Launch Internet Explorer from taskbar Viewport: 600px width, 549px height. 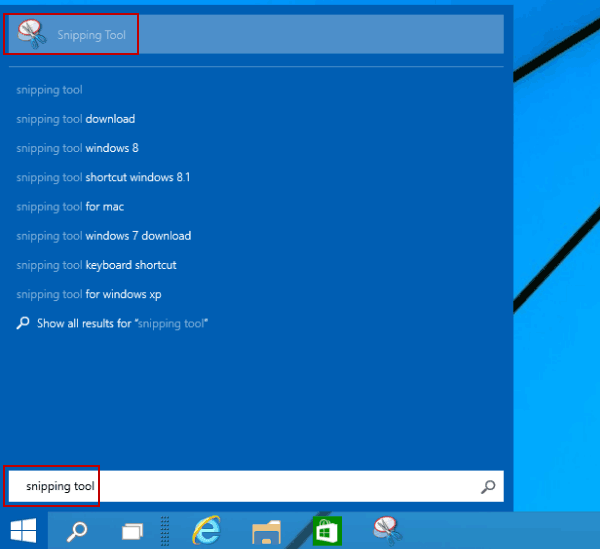(x=207, y=530)
